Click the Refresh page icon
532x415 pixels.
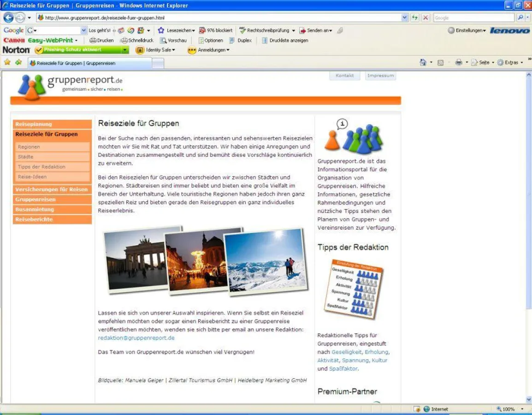coord(415,18)
